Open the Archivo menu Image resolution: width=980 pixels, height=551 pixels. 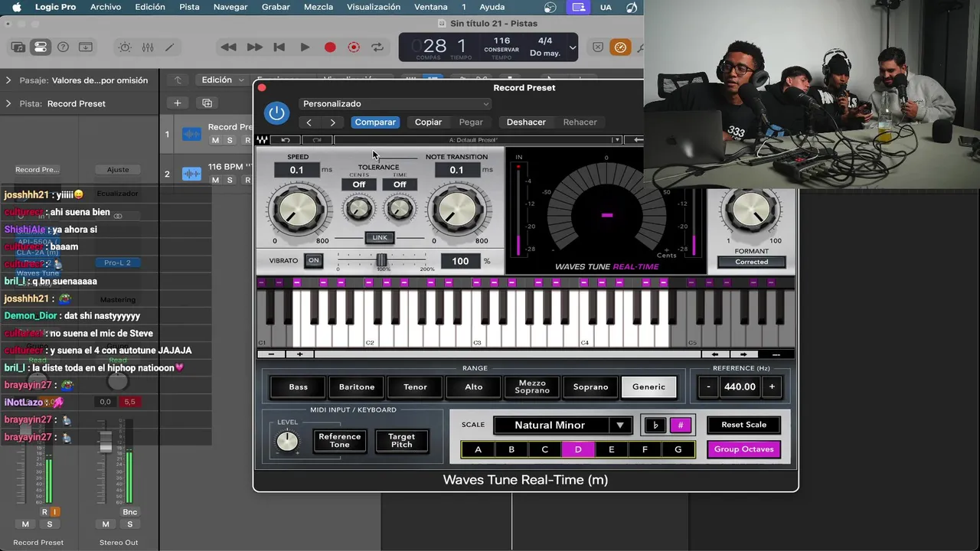[x=106, y=7]
